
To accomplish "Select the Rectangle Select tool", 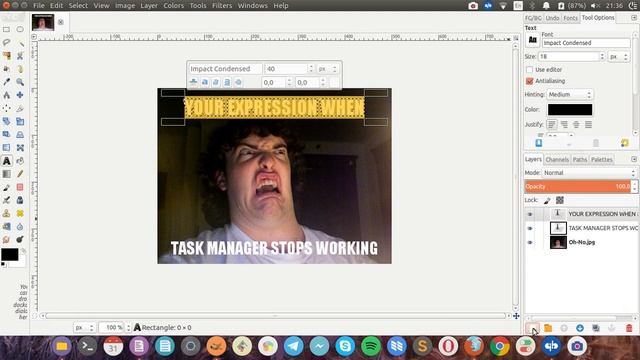I will point(7,29).
